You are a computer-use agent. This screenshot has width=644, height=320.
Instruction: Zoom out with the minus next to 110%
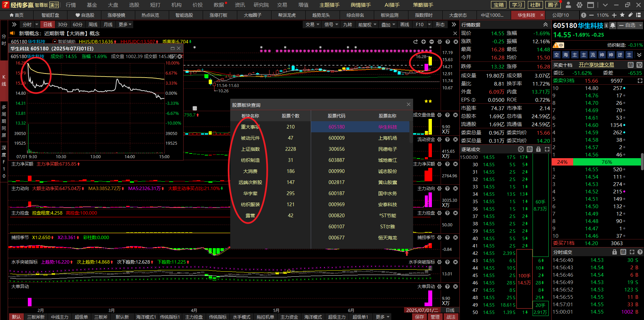pyautogui.click(x=591, y=15)
